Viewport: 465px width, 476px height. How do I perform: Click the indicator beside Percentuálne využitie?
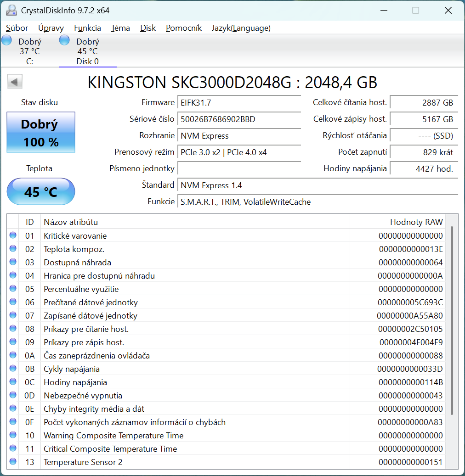[x=12, y=289]
